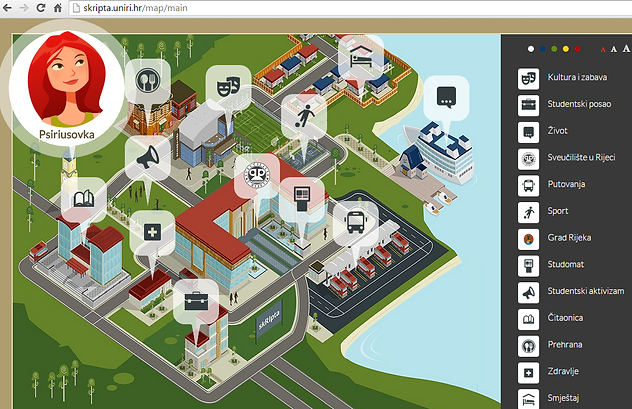632x409 pixels.
Task: Click the Prehrana sidebar icon
Action: tap(528, 346)
